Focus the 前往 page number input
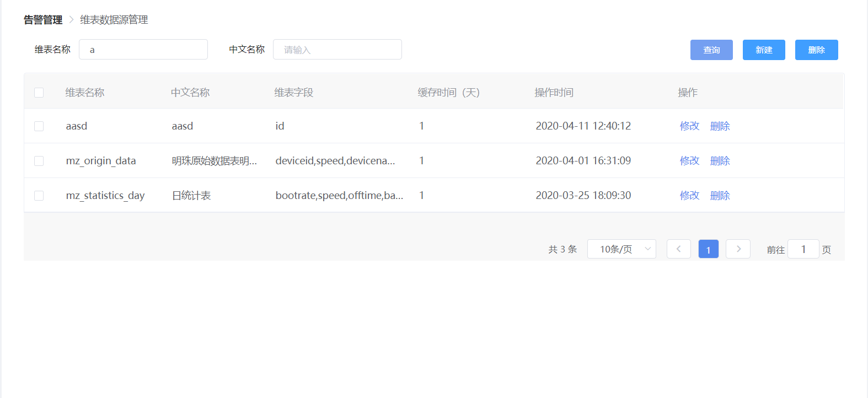868x398 pixels. (803, 249)
